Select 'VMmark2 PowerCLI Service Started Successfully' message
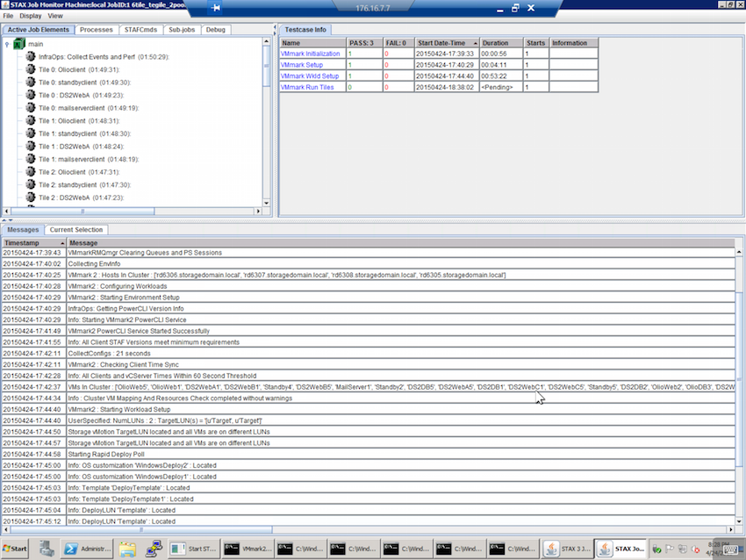This screenshot has width=746, height=560. click(369, 331)
